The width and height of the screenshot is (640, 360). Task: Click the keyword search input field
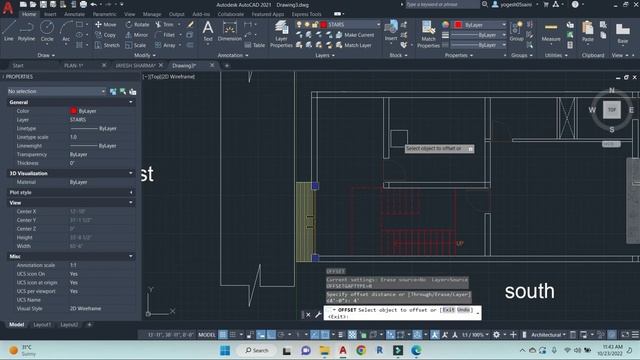pyautogui.click(x=442, y=4)
